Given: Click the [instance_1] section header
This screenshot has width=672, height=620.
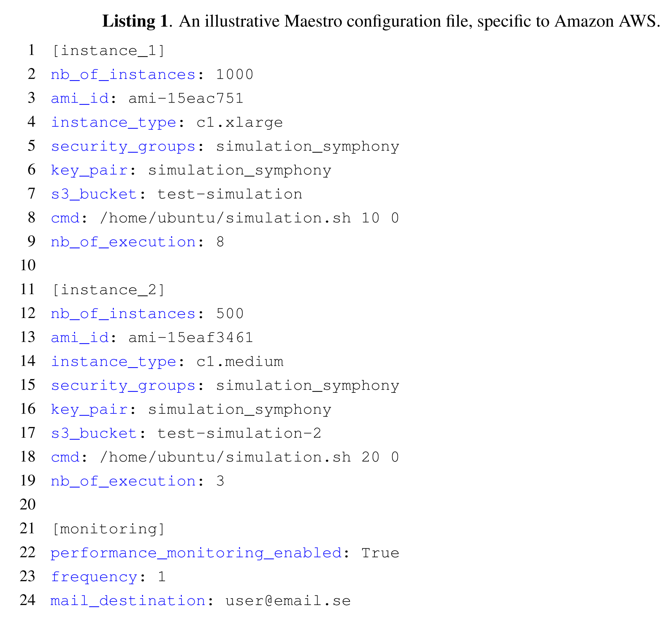Looking at the screenshot, I should coord(108,51).
